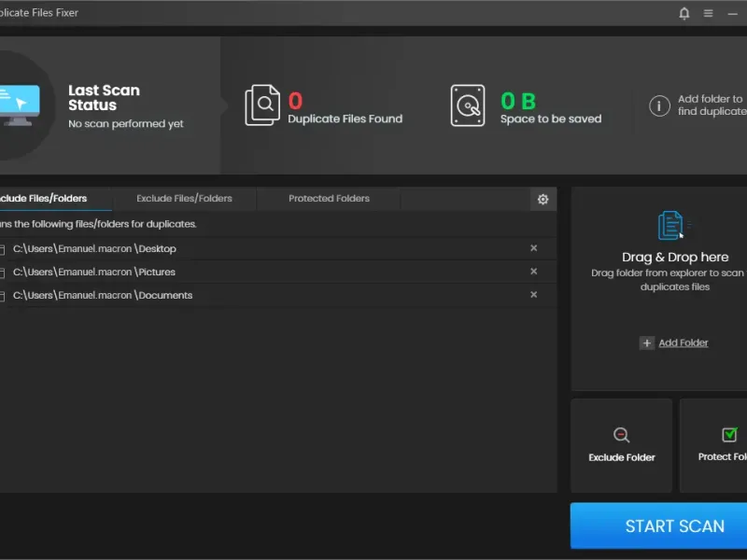Remove the Pictures folder from scan list

tap(533, 272)
